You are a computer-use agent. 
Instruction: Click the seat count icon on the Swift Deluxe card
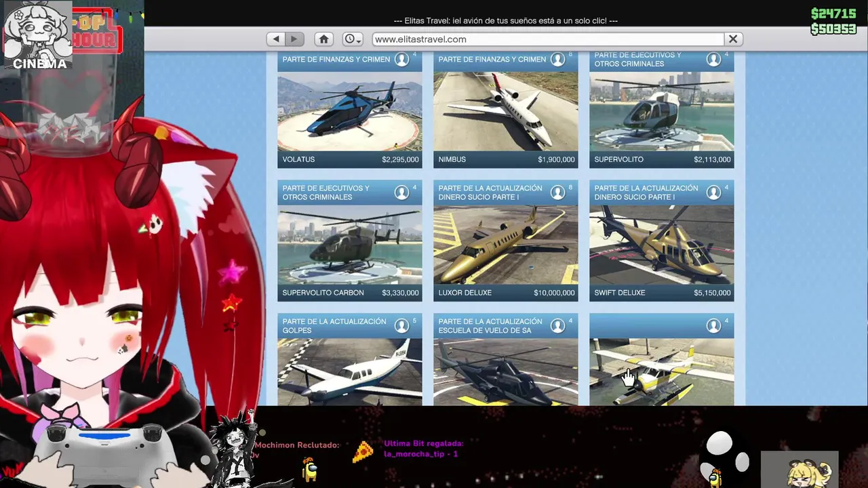click(x=714, y=192)
